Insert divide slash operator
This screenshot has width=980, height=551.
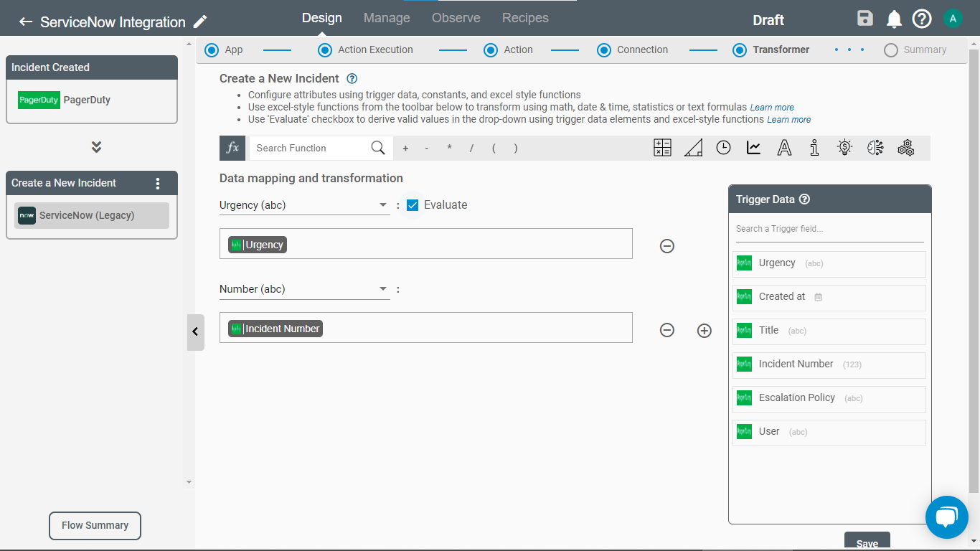point(471,149)
